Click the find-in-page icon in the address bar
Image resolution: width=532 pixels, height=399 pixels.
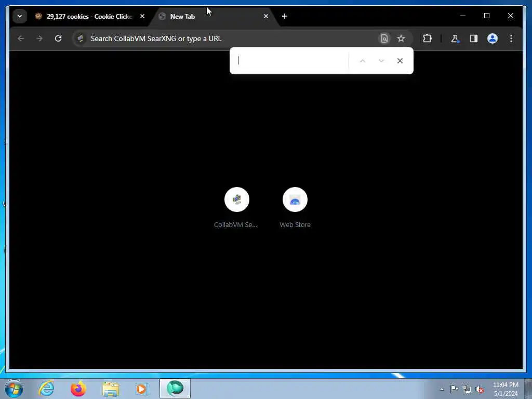pyautogui.click(x=384, y=38)
